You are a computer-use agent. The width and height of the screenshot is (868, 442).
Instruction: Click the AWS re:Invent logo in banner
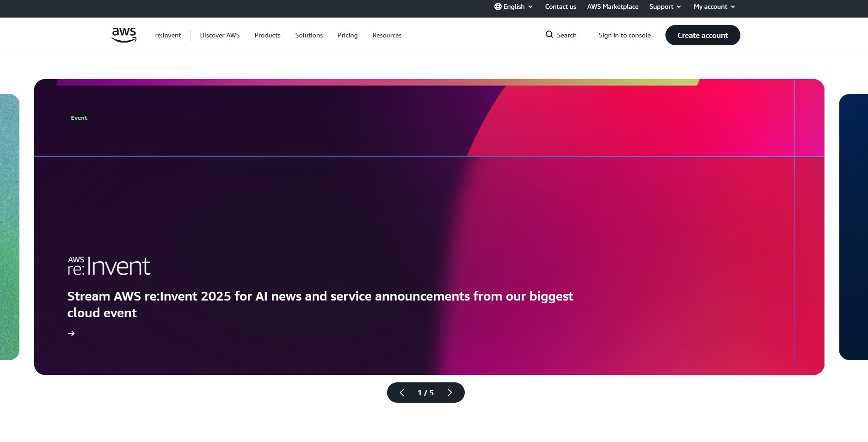coord(109,266)
